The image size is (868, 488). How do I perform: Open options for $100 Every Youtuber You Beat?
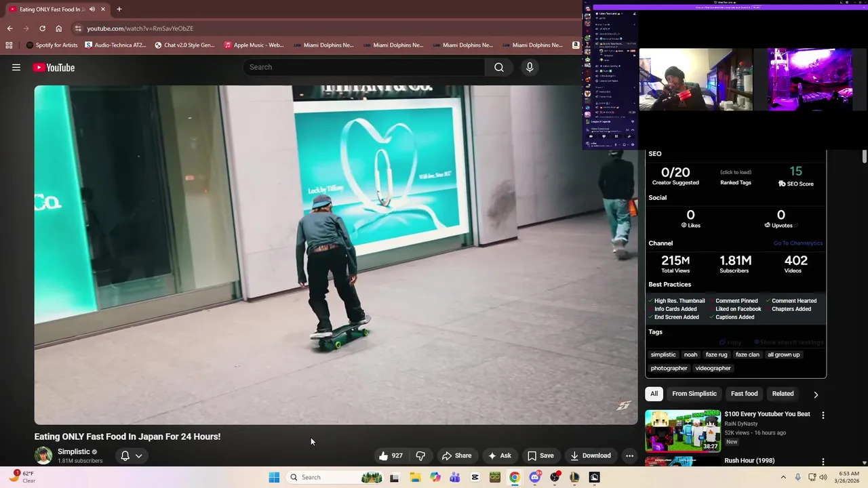pyautogui.click(x=823, y=415)
